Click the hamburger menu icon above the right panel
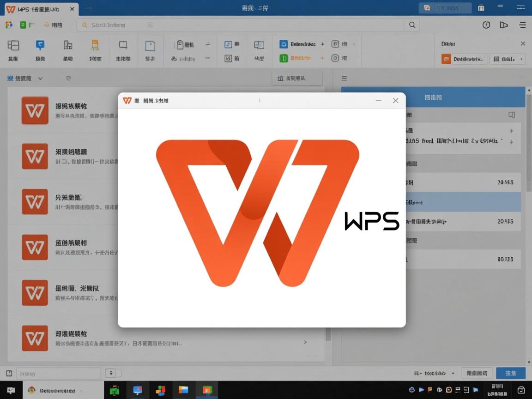 (x=344, y=78)
